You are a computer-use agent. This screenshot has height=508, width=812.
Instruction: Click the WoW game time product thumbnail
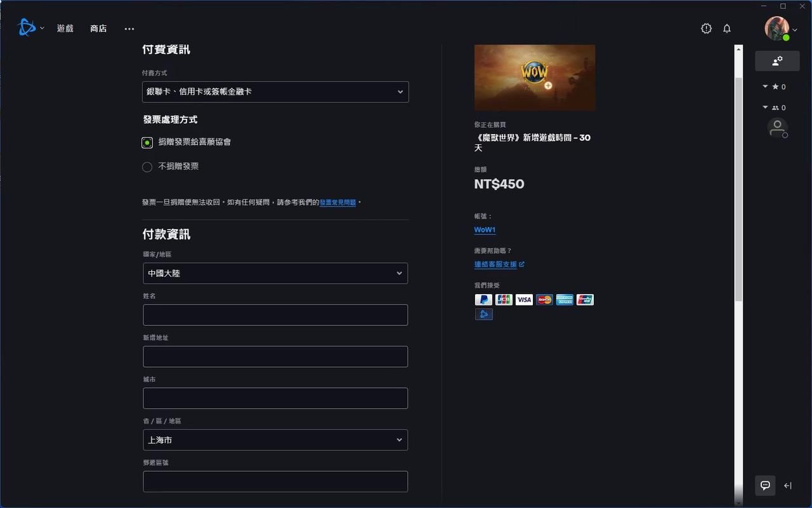(535, 77)
